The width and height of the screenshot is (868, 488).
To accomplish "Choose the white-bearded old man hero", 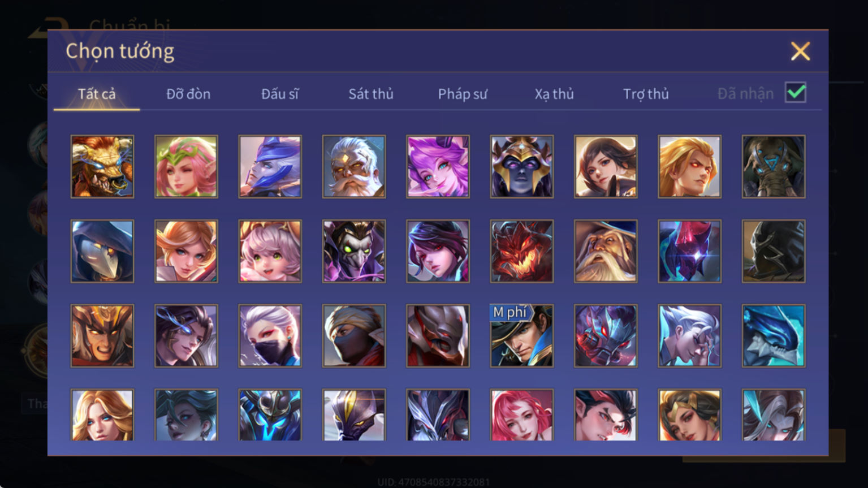I will pyautogui.click(x=354, y=167).
